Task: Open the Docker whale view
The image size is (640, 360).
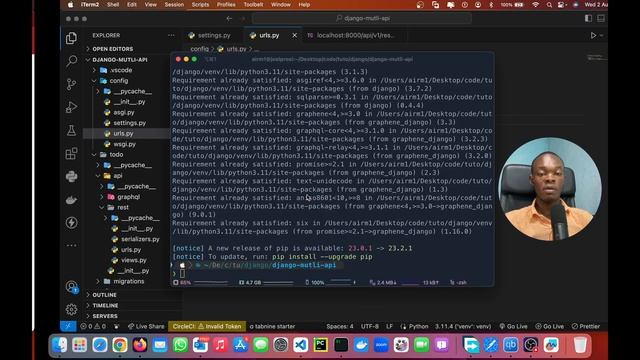Action: [x=71, y=200]
